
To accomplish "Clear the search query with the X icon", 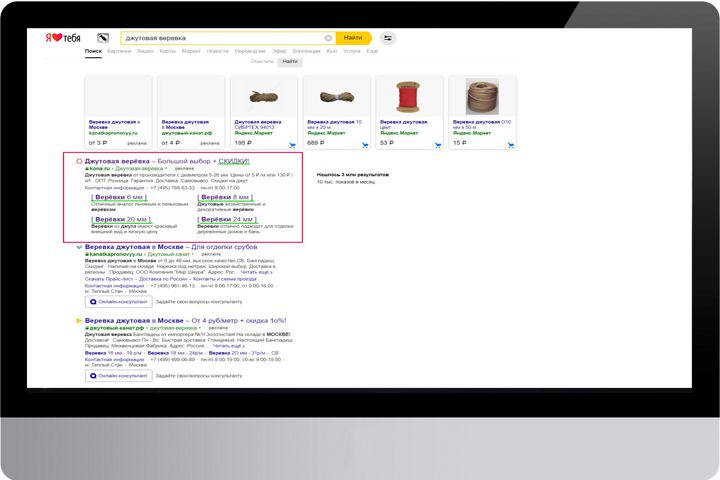I will pyautogui.click(x=328, y=38).
